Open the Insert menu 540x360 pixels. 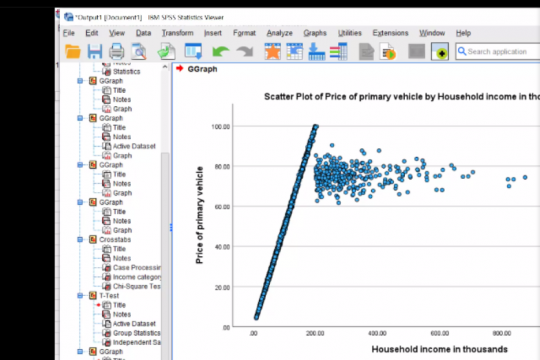click(x=213, y=33)
